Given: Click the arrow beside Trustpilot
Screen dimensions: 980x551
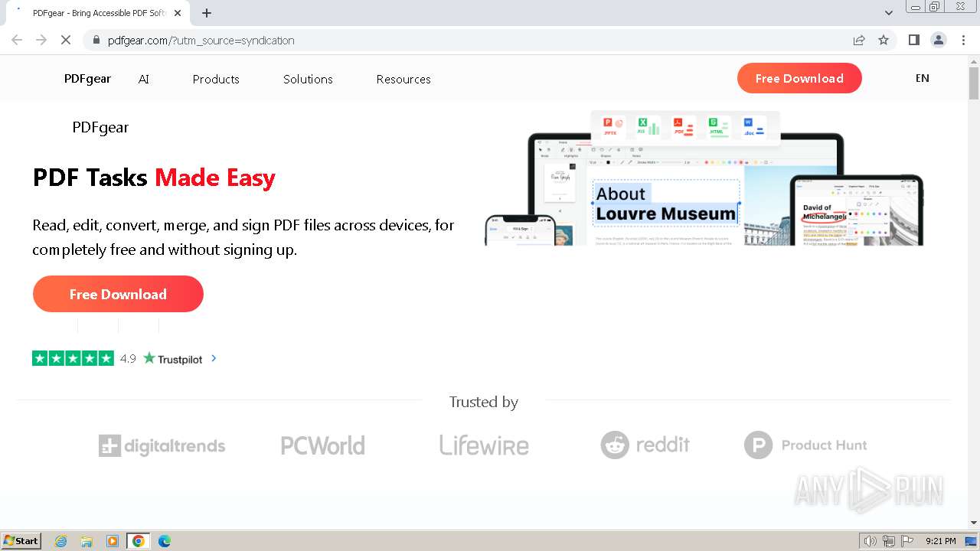Looking at the screenshot, I should pos(214,357).
